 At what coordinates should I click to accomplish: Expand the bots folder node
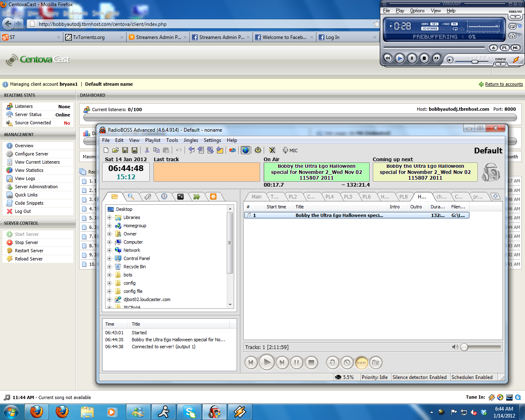110,275
